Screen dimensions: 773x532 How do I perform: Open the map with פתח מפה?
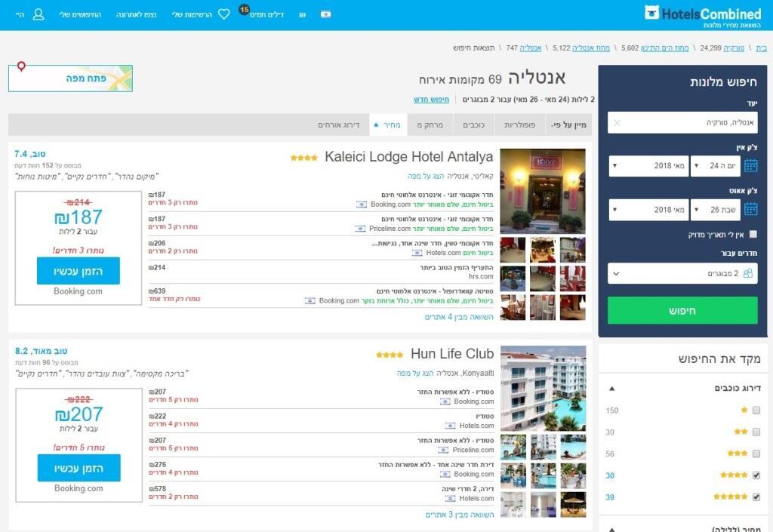pos(70,78)
